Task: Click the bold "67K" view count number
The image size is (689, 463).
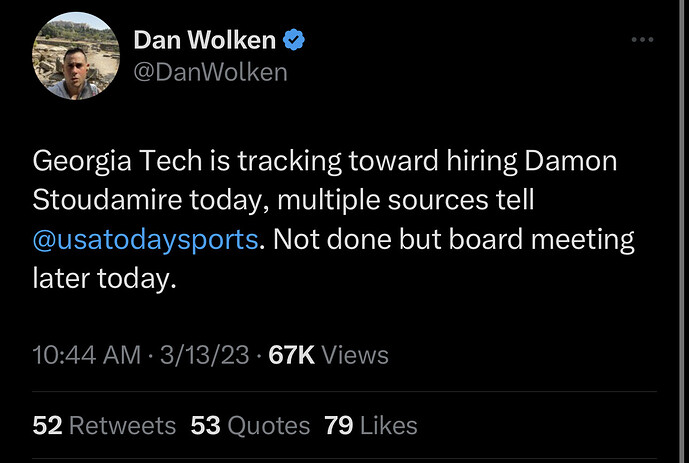Action: (292, 354)
